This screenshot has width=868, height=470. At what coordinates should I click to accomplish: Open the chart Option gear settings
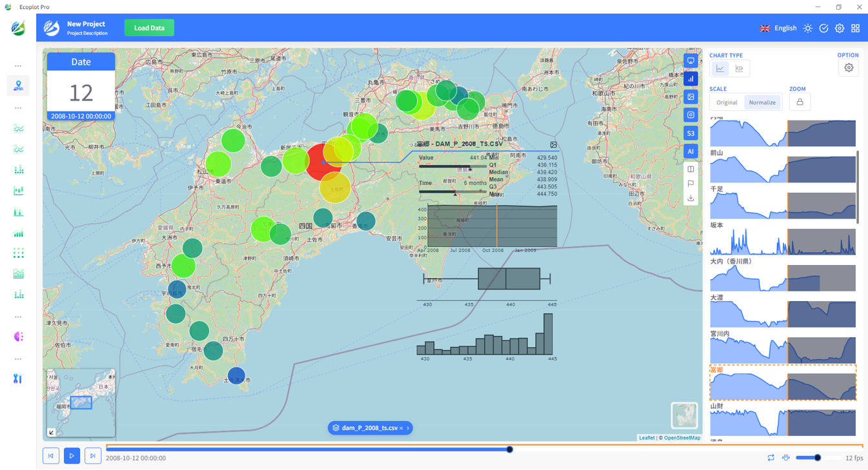[849, 68]
